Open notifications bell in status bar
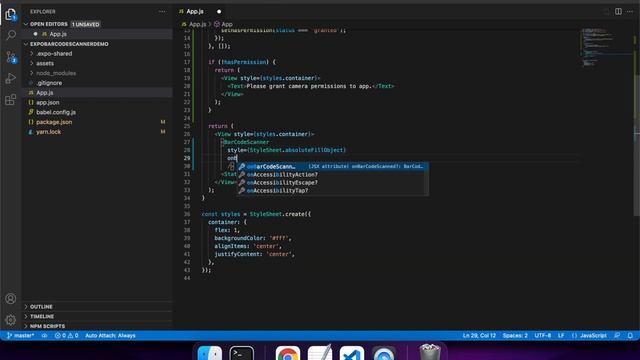 pyautogui.click(x=630, y=336)
